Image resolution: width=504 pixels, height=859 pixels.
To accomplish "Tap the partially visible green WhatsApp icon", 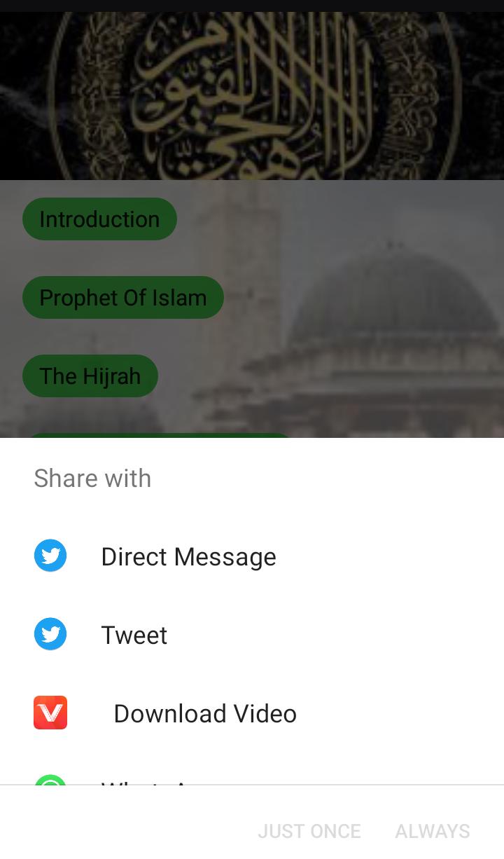I will click(x=50, y=779).
